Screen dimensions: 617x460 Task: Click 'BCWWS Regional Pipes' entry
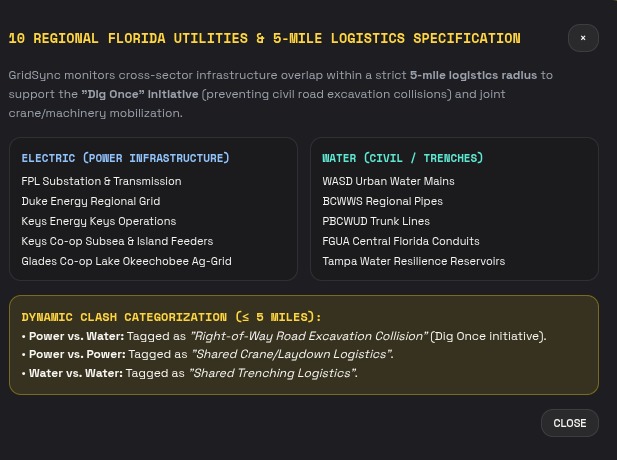tap(382, 201)
